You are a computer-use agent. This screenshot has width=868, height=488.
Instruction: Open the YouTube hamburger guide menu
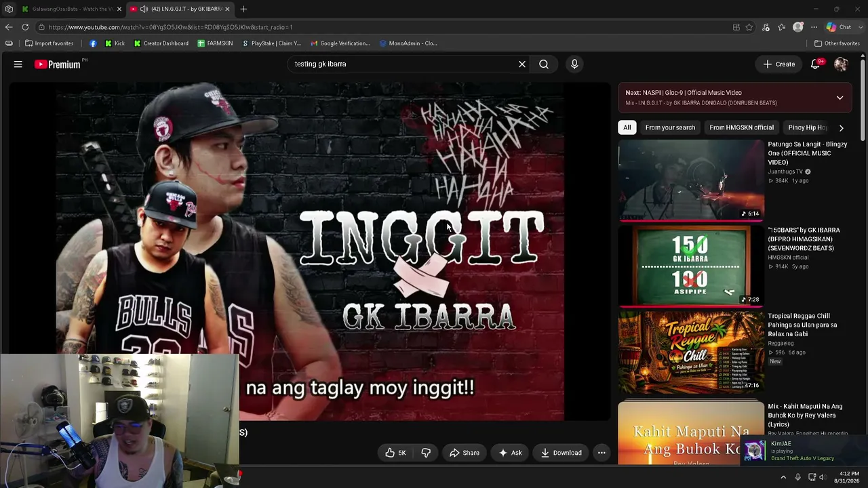pos(18,64)
